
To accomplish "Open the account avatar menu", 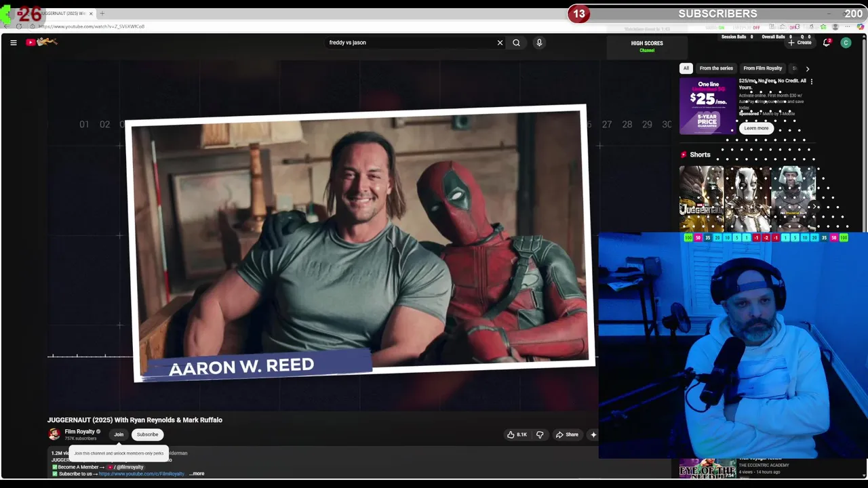I will coord(846,43).
